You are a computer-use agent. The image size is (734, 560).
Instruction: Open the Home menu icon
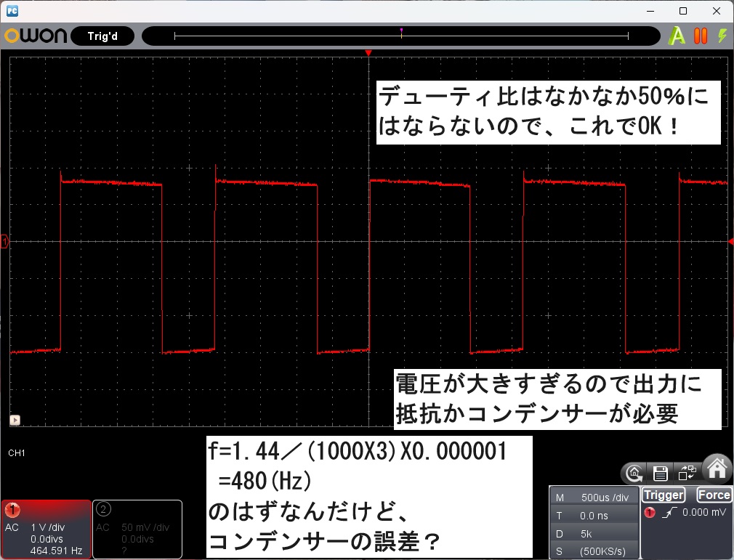[717, 468]
